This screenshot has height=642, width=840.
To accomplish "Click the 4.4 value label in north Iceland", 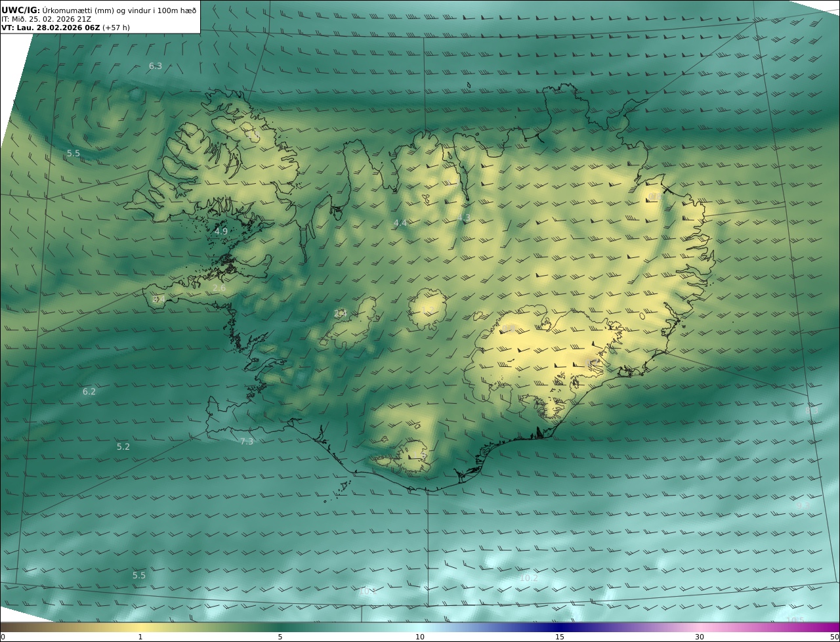I will [x=400, y=223].
